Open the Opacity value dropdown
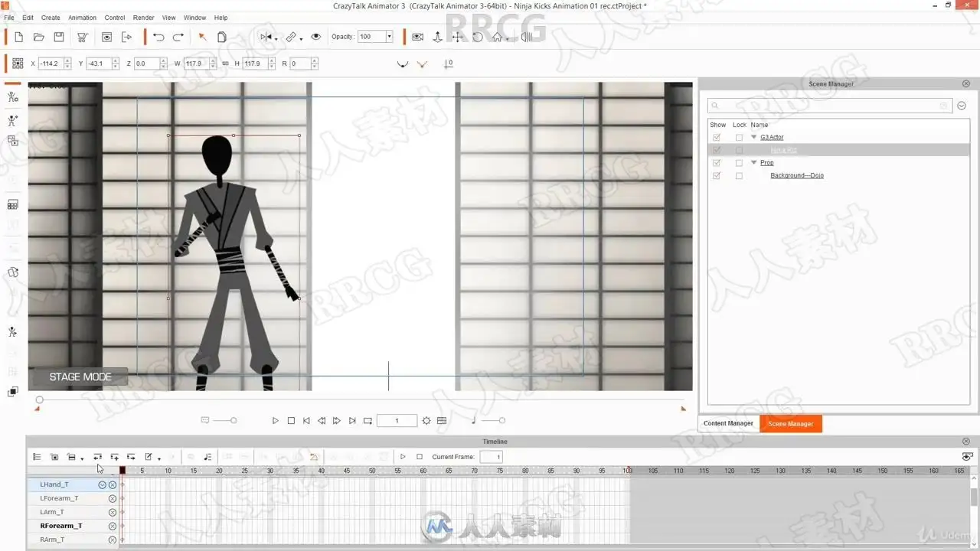 pos(389,37)
